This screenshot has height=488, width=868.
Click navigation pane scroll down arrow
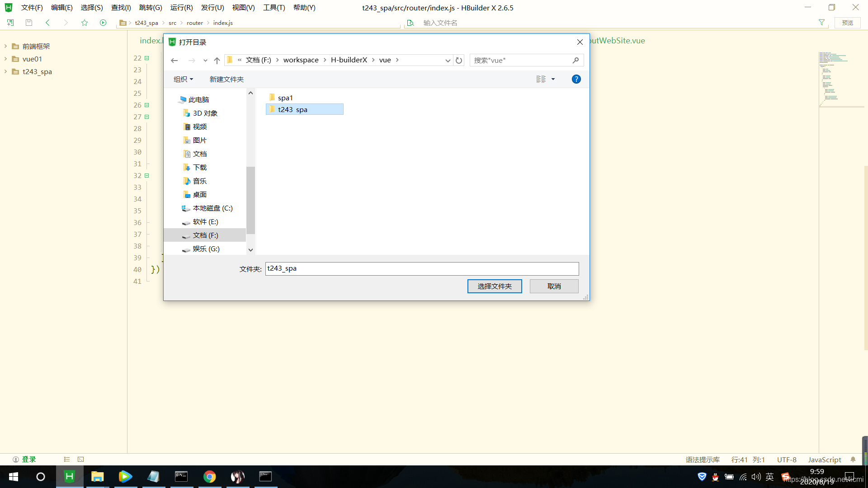[x=250, y=250]
